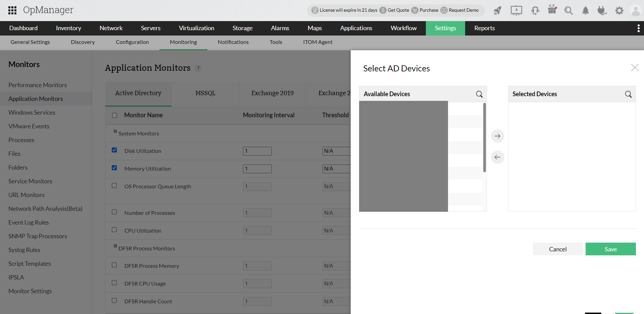Screen dimensions: 644x314
Task: Open Windows Services in sidebar
Action: [x=32, y=113]
